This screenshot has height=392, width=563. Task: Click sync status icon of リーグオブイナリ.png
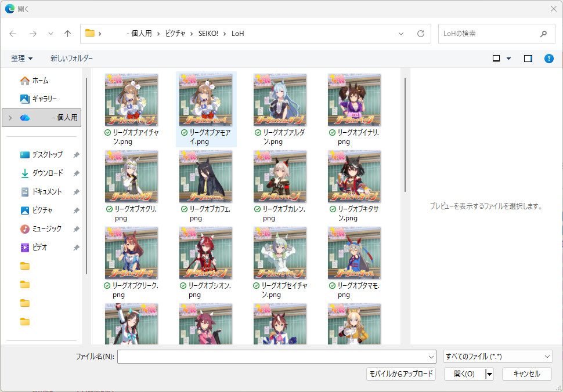(x=332, y=133)
